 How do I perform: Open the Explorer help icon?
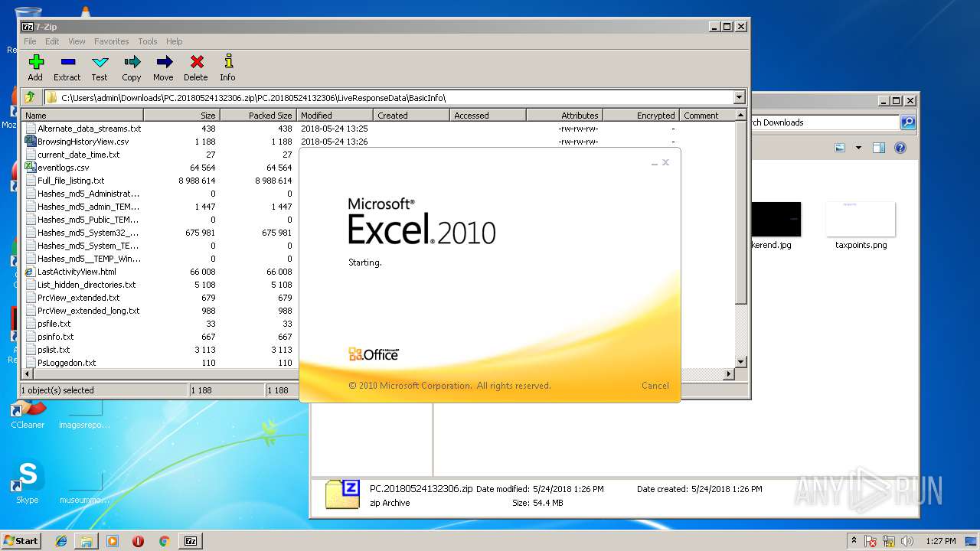pos(900,148)
